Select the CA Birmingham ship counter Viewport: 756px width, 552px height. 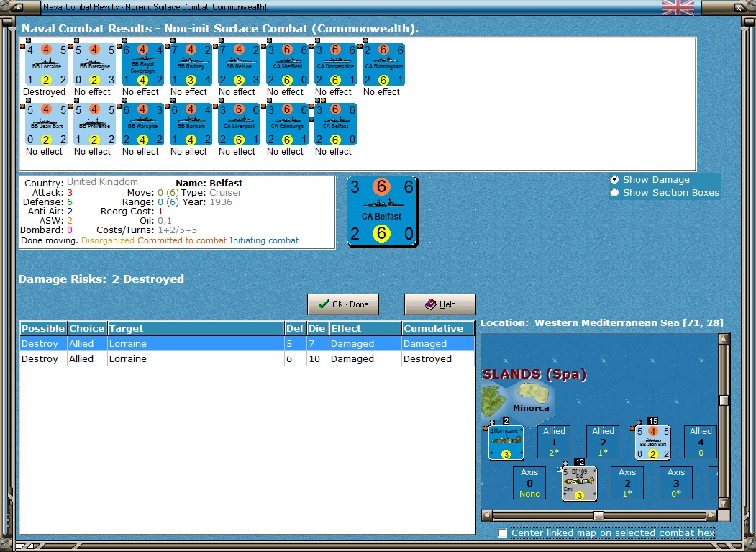384,65
